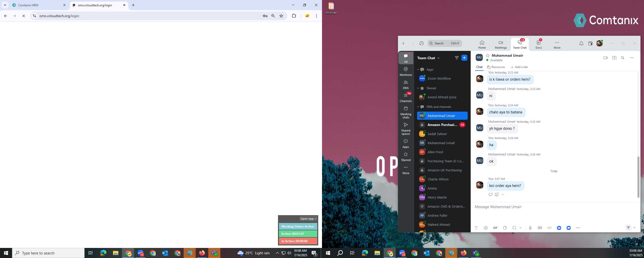Open send options dropdown beside send button
Viewport: 644px width, 258px height.
tap(634, 228)
